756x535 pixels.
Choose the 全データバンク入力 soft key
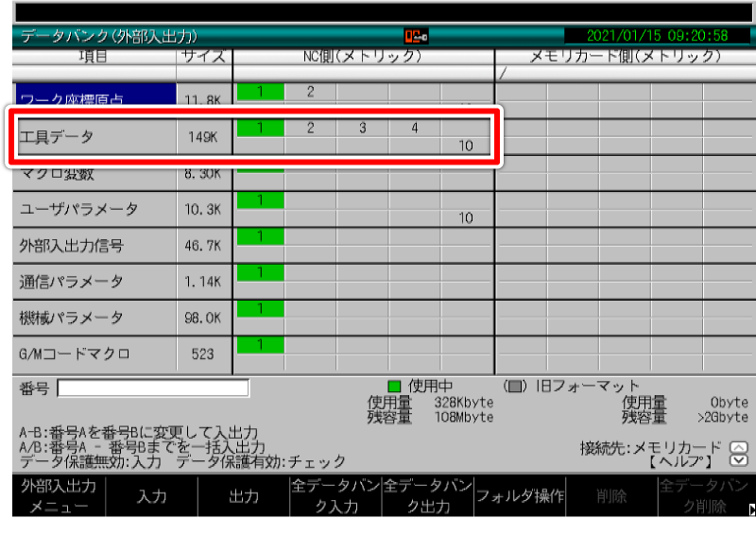point(335,495)
